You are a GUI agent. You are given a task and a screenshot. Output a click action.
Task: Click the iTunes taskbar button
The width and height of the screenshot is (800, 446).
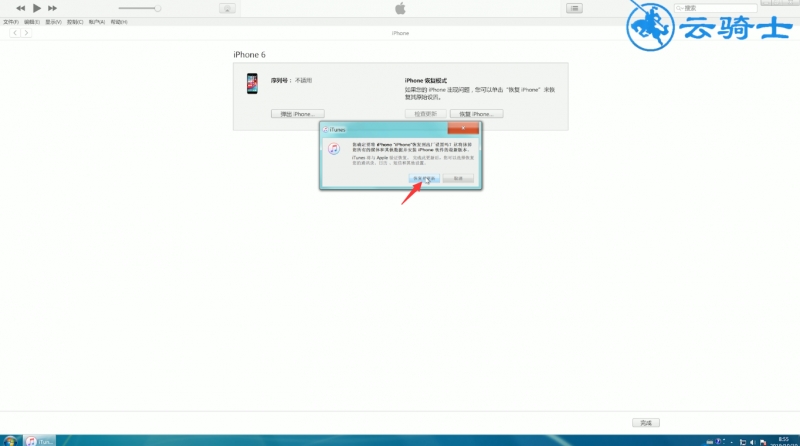coord(40,441)
